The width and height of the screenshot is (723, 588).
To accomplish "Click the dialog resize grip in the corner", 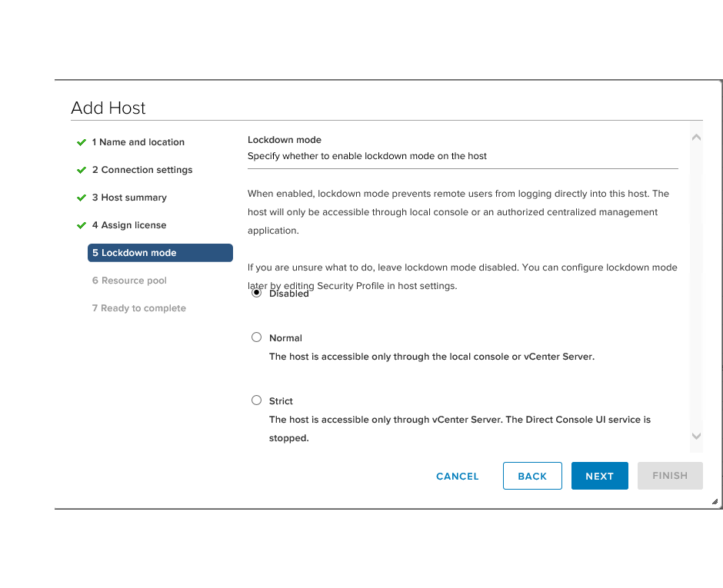I will pos(715,501).
